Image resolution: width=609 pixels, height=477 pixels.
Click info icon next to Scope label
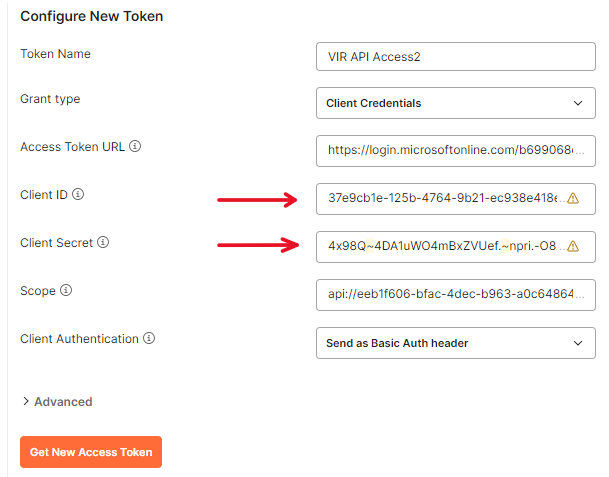pyautogui.click(x=66, y=290)
